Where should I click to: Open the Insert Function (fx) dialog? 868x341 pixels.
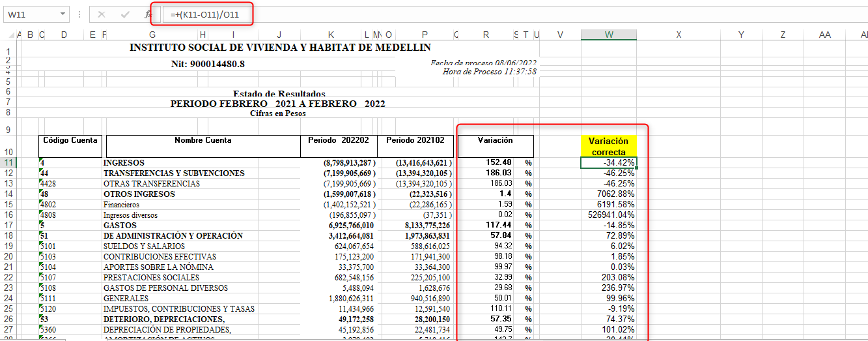click(148, 14)
